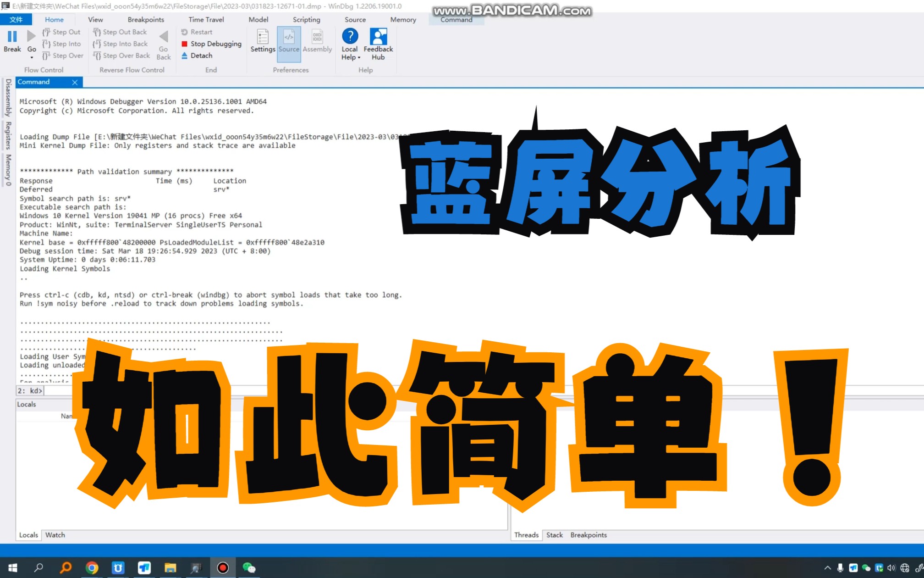The height and width of the screenshot is (578, 924).
Task: Open Feedback Hub
Action: point(378,44)
